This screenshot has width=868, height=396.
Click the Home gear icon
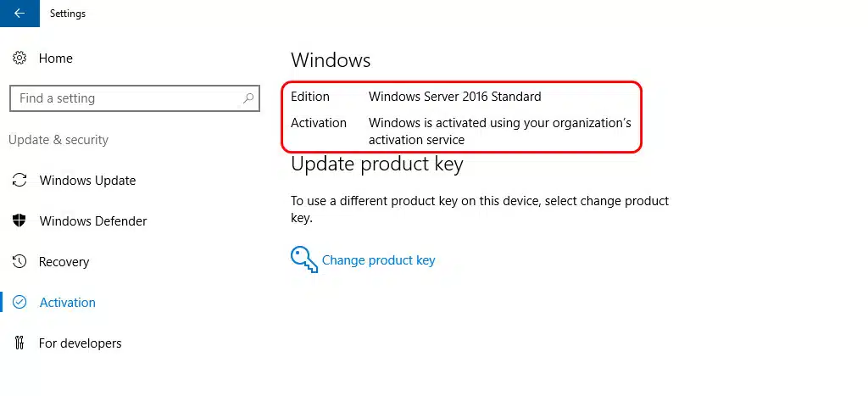[x=19, y=59]
